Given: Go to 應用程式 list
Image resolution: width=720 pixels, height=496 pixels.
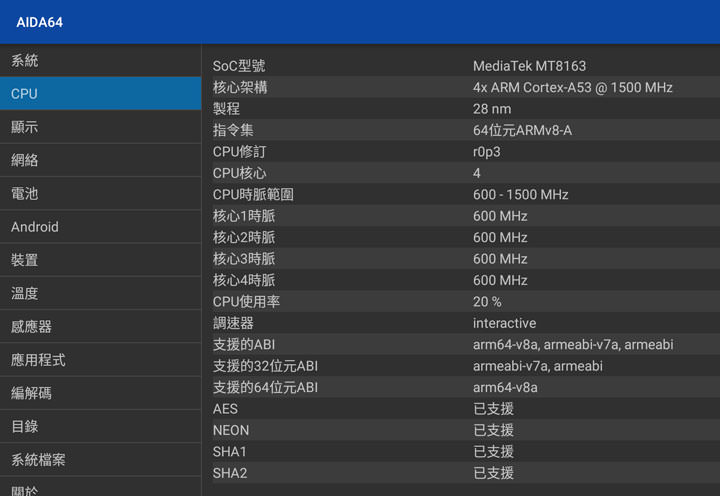Looking at the screenshot, I should (100, 360).
